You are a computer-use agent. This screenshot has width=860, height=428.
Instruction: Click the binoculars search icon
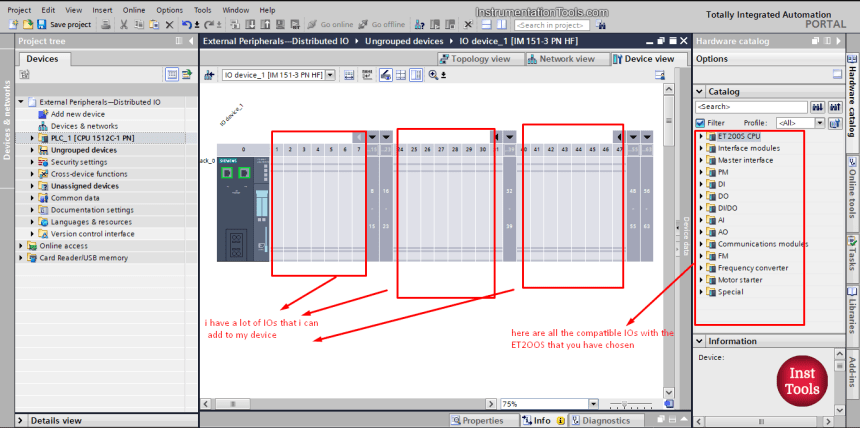click(x=601, y=25)
